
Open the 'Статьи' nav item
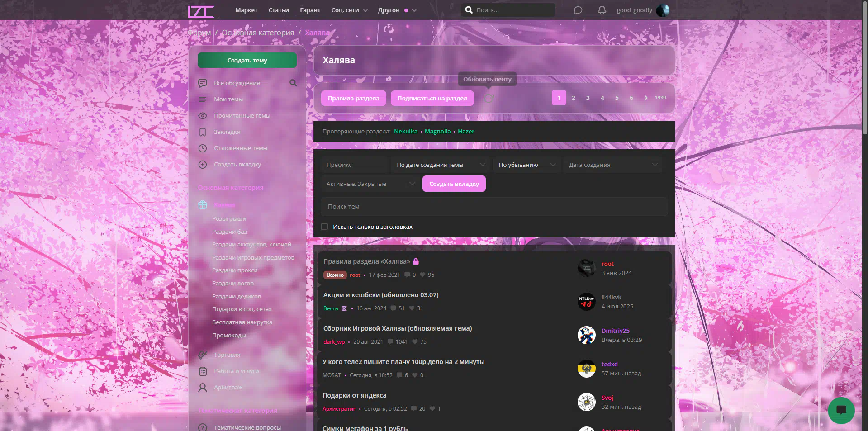coord(279,10)
